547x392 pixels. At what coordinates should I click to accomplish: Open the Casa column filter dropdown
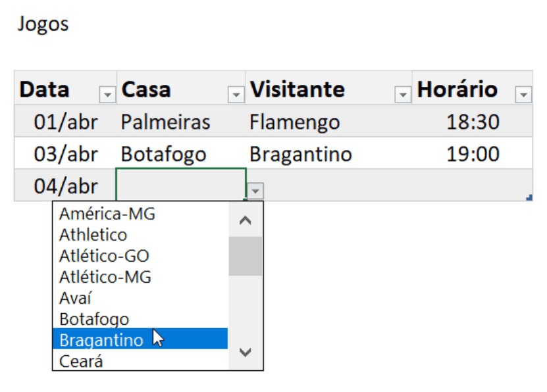click(236, 95)
